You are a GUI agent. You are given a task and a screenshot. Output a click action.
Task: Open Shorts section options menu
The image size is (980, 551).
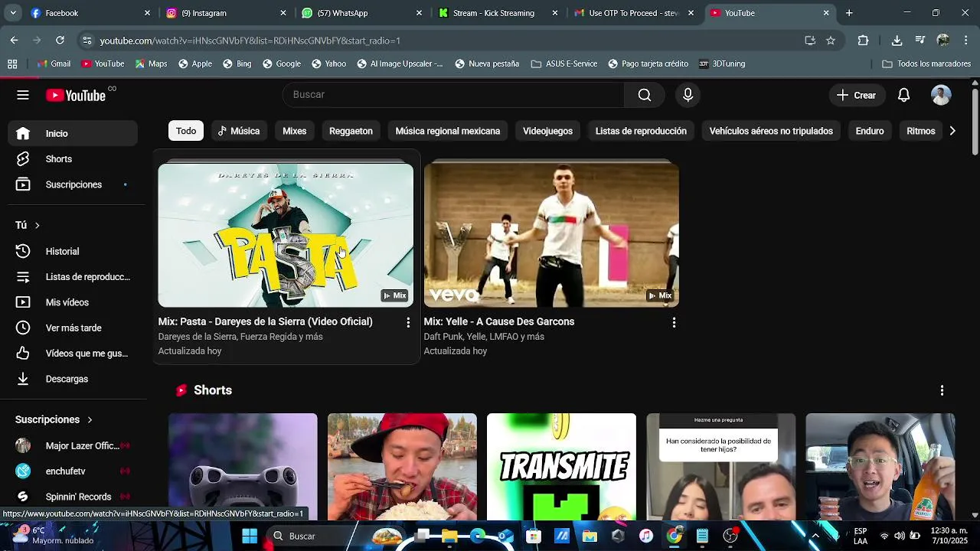942,390
